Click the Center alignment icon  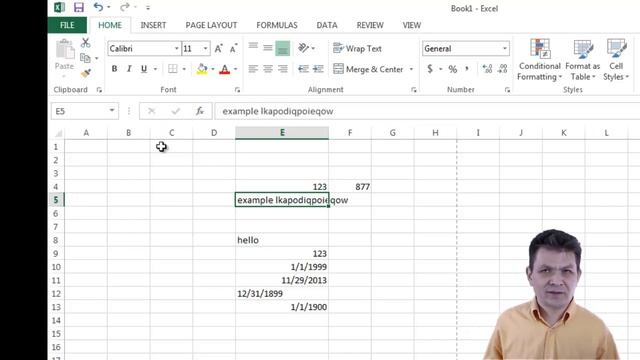(x=268, y=69)
